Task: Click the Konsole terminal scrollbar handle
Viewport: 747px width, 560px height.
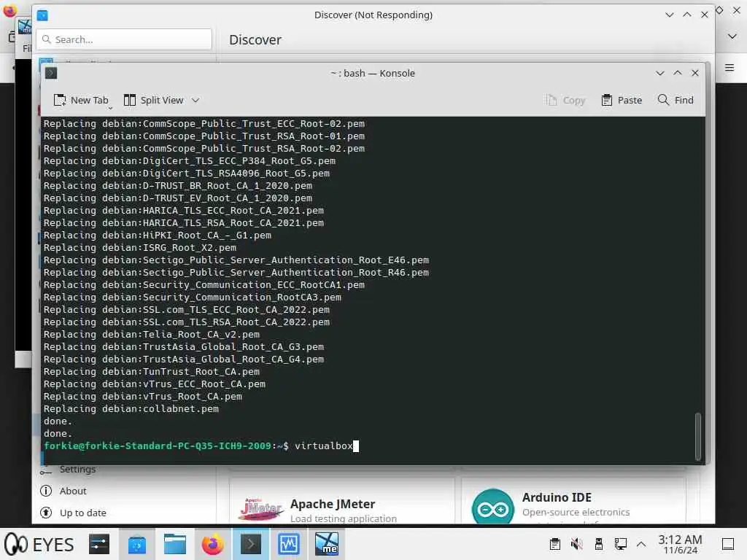Action: click(x=698, y=436)
